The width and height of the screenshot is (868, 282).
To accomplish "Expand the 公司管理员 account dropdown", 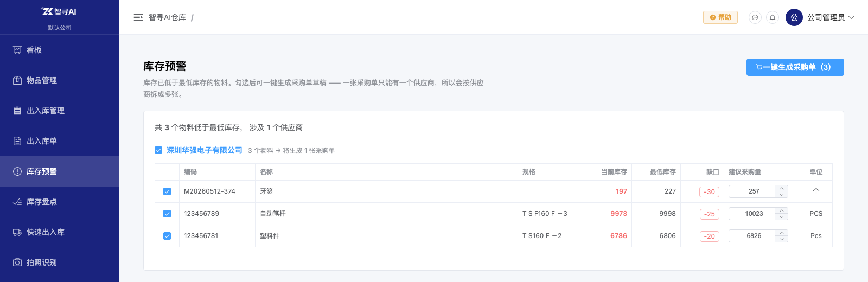I will pyautogui.click(x=831, y=17).
